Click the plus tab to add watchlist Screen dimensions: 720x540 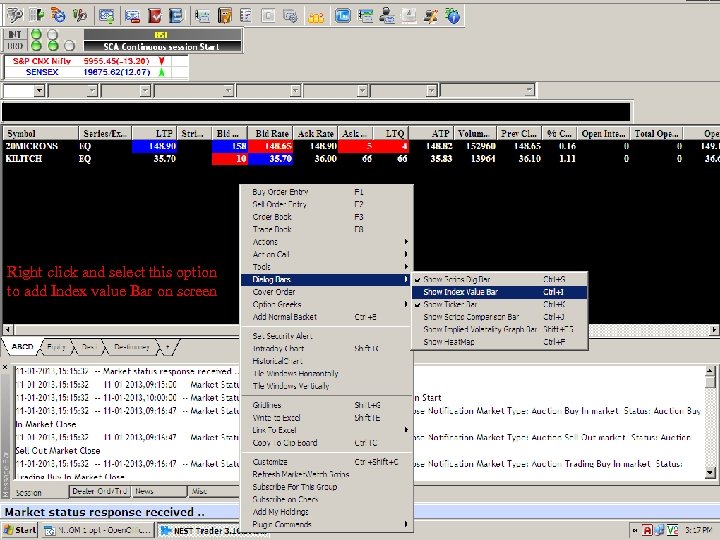point(168,348)
